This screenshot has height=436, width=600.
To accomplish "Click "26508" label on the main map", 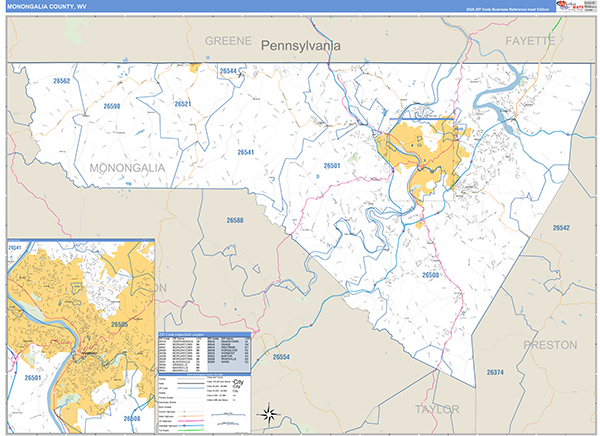I will 430,275.
